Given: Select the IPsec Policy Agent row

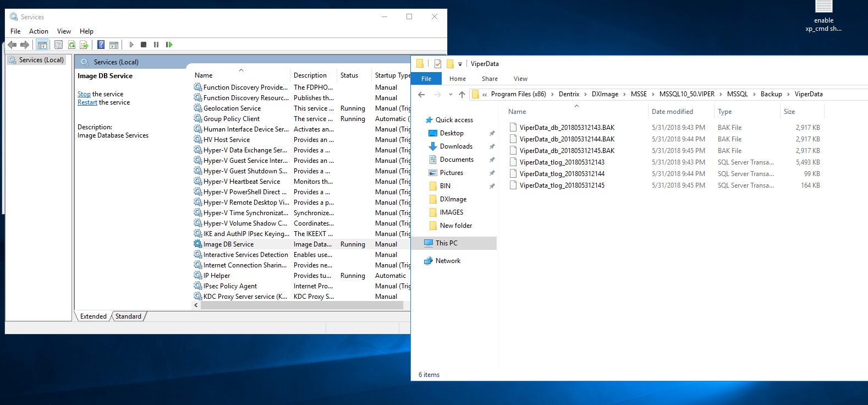Looking at the screenshot, I should 301,286.
